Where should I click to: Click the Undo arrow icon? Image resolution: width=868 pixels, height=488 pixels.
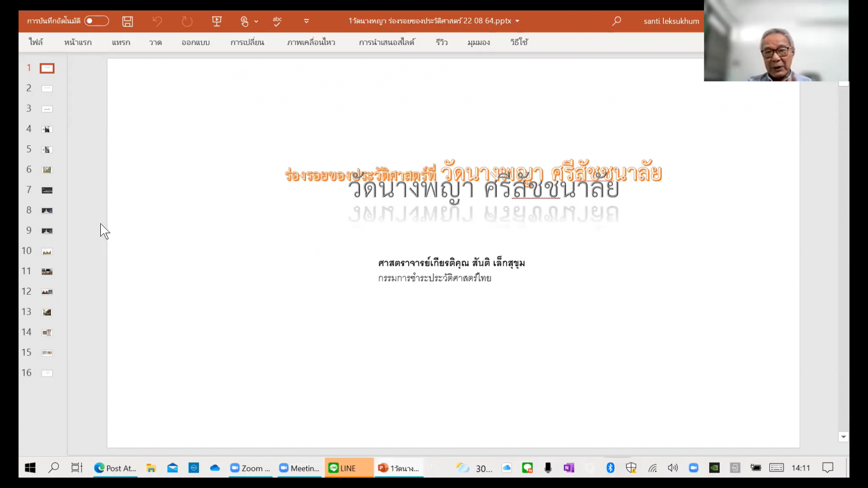(x=157, y=21)
